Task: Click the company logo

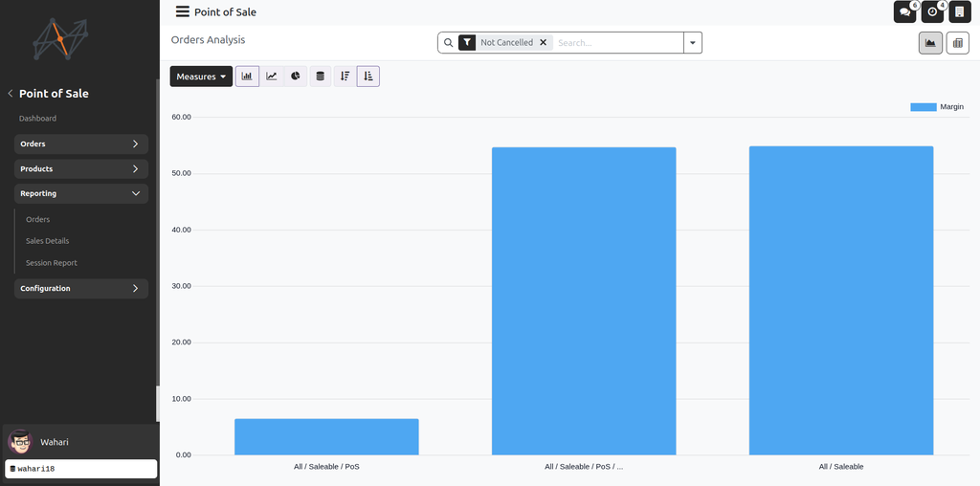Action: coord(60,38)
